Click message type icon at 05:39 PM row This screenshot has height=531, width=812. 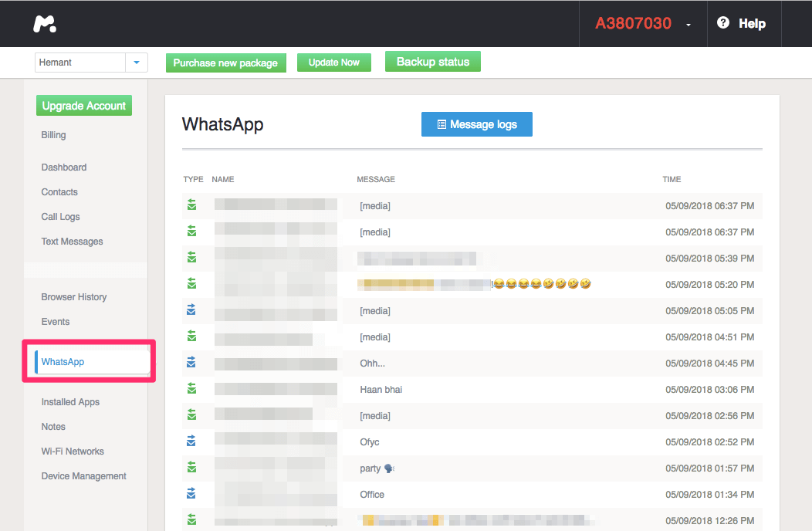[x=191, y=257]
